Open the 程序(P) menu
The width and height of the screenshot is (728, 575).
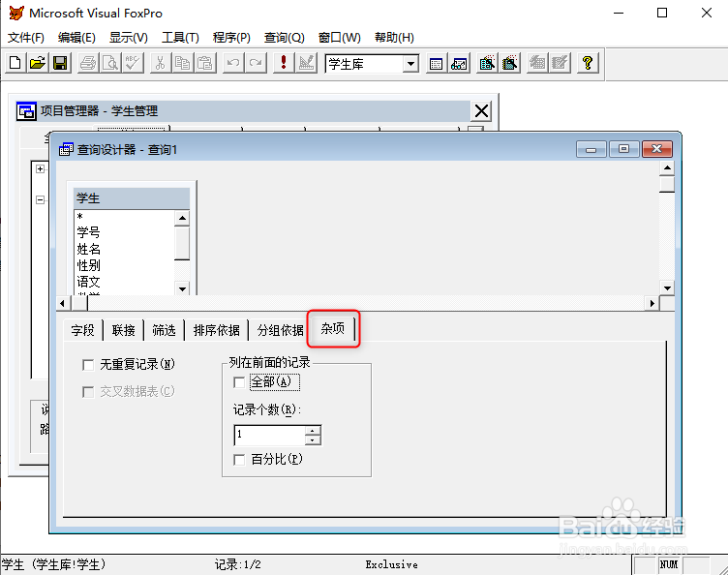[231, 38]
